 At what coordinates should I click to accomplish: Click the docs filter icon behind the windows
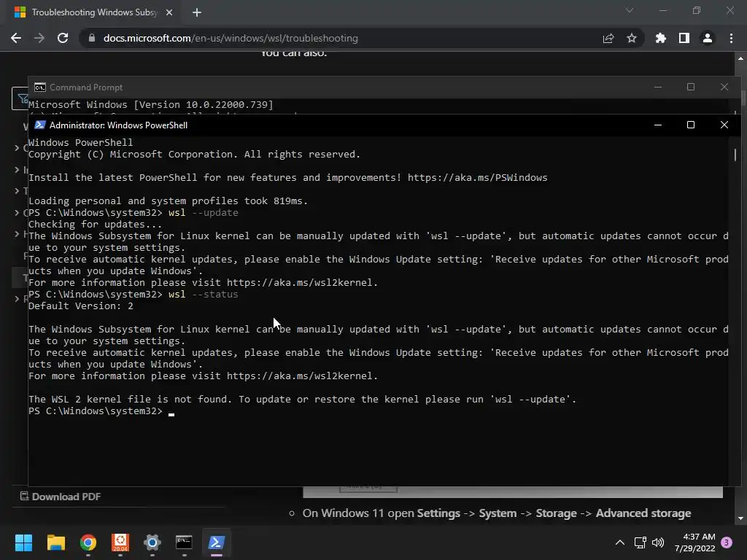(x=21, y=98)
